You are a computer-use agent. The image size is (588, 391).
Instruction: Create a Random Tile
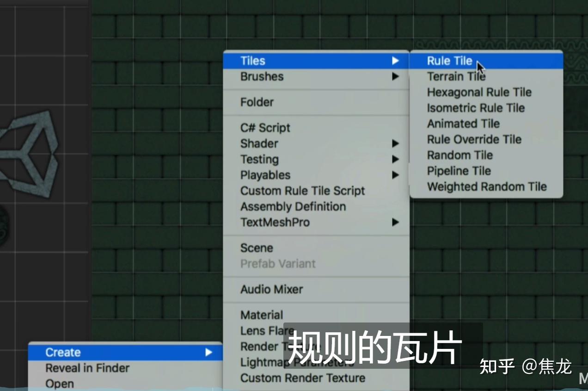(x=459, y=155)
